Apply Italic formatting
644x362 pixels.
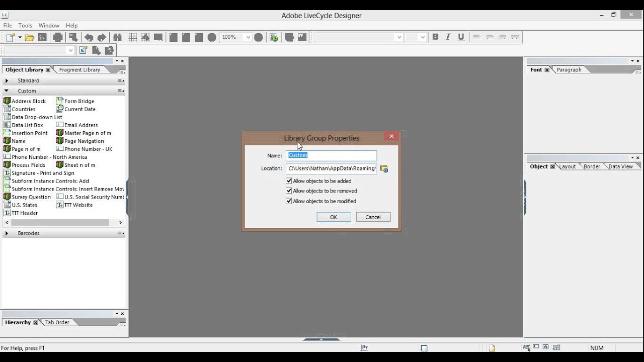(448, 37)
